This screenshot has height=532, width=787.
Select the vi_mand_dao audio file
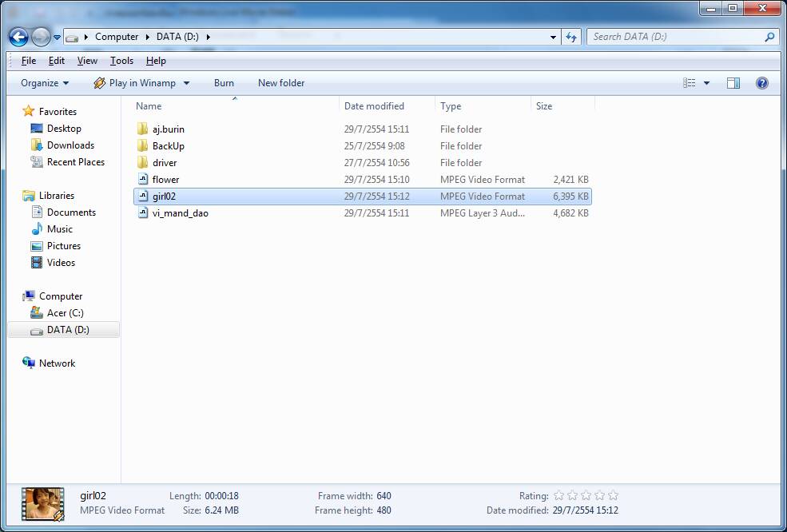click(180, 213)
